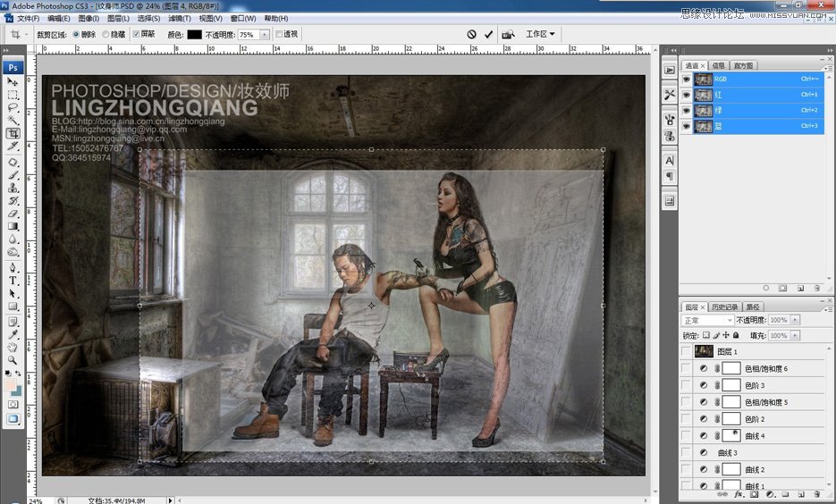Viewport: 836px width, 504px height.
Task: Select the Rectangular Marquee tool
Action: click(13, 95)
